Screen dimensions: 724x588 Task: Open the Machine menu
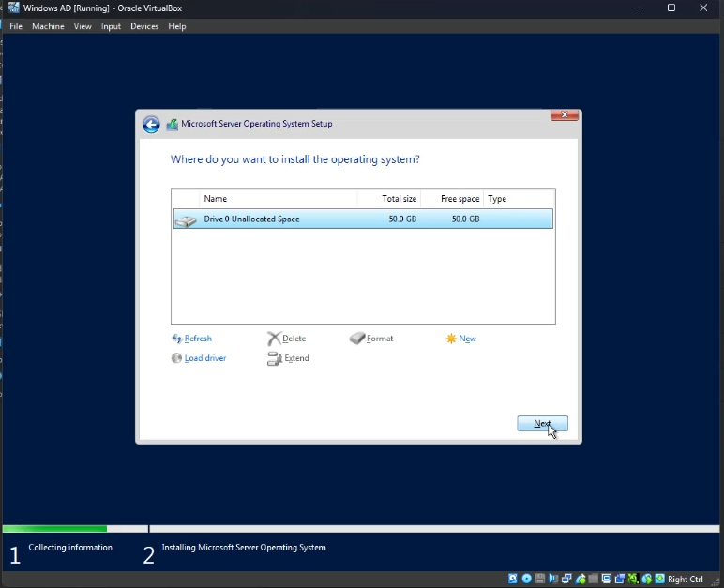[x=48, y=26]
